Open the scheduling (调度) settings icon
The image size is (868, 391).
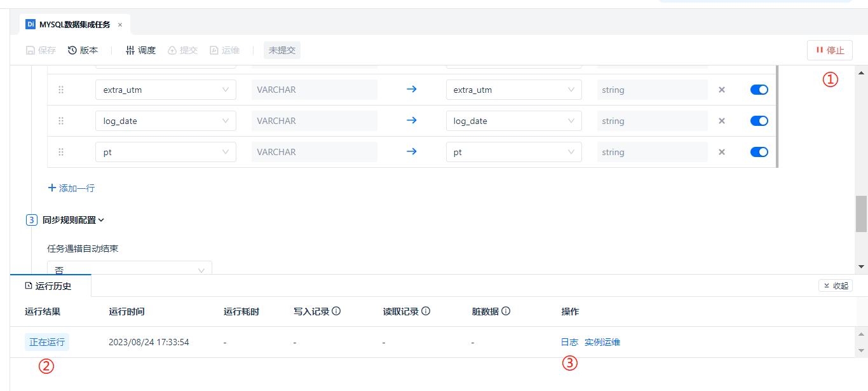pyautogui.click(x=130, y=50)
